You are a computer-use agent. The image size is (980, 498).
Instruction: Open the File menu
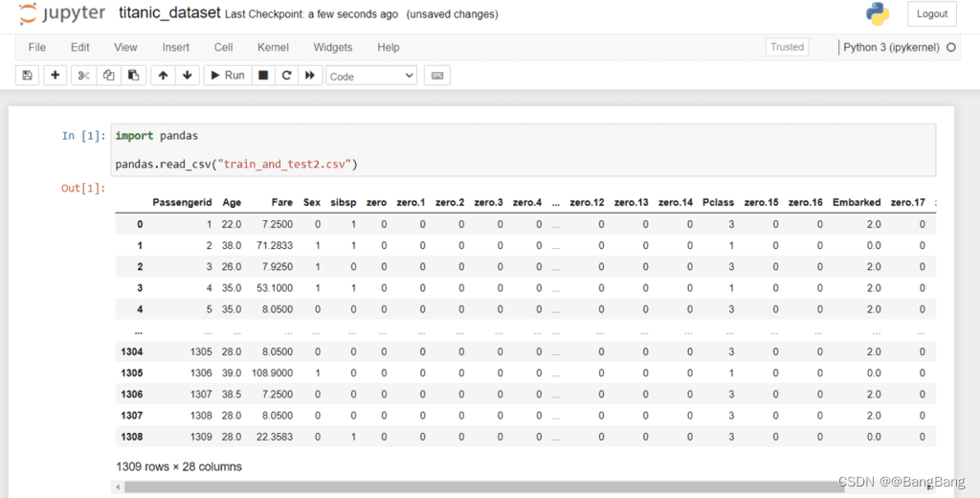[x=37, y=48]
